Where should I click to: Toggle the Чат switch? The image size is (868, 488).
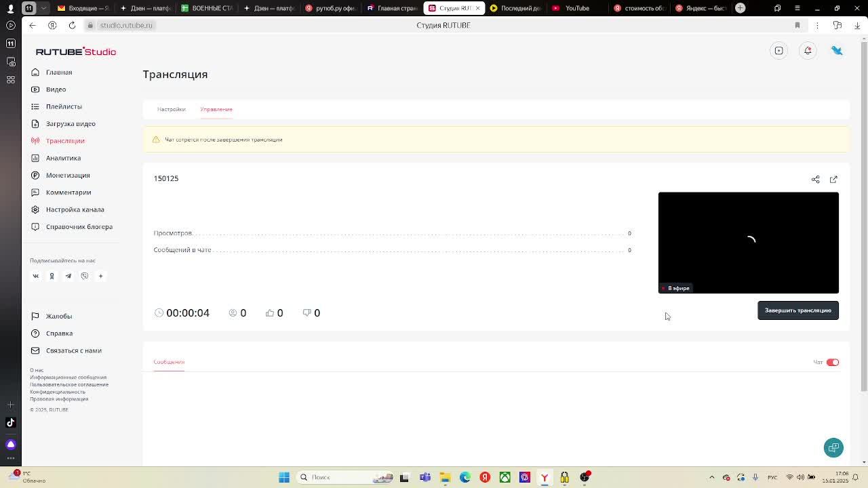(833, 362)
